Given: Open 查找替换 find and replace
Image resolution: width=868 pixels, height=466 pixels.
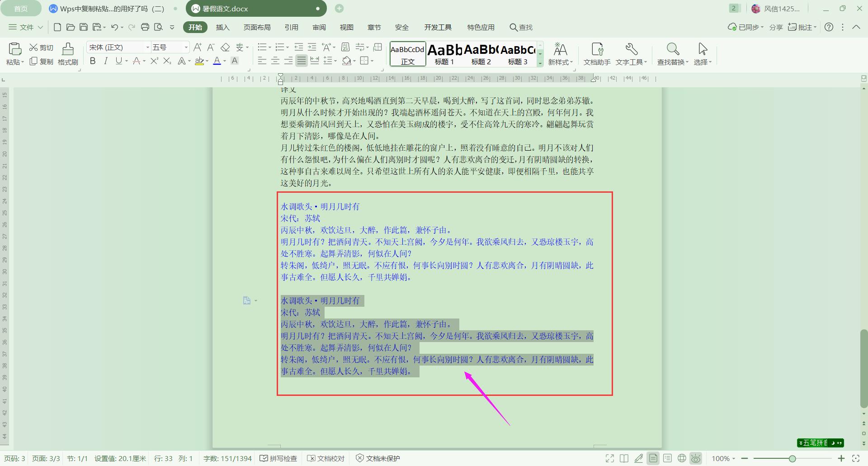Looking at the screenshot, I should 672,53.
